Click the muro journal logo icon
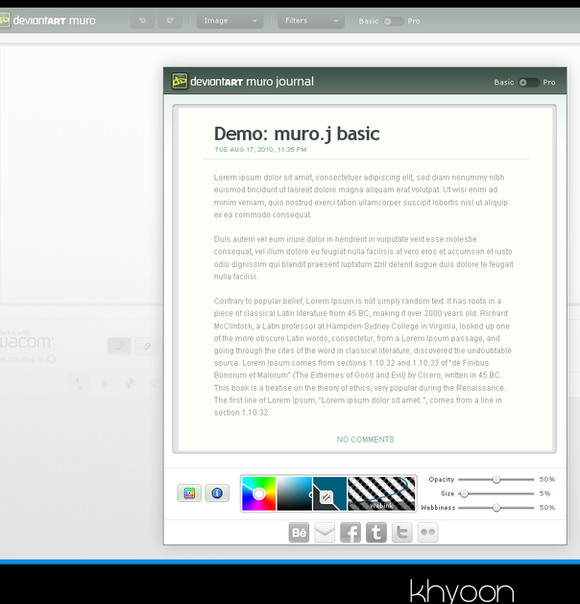This screenshot has height=604, width=580. tap(179, 81)
